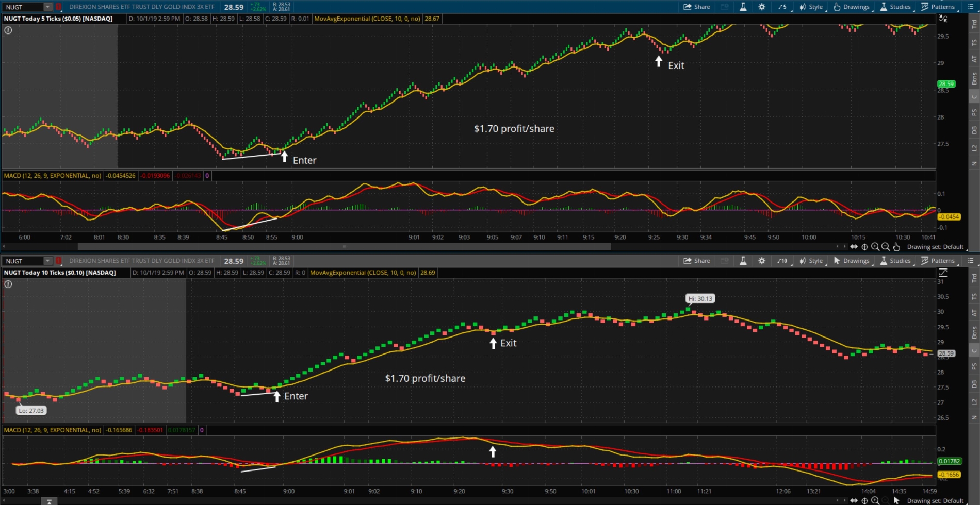
Task: Click the info circle icon on 5 Ticks chart
Action: coord(8,30)
